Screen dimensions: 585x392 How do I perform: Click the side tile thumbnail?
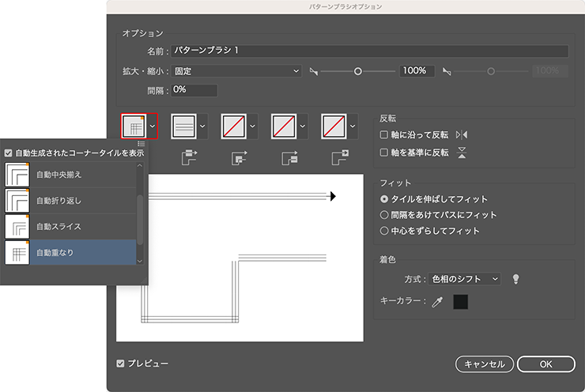[183, 126]
